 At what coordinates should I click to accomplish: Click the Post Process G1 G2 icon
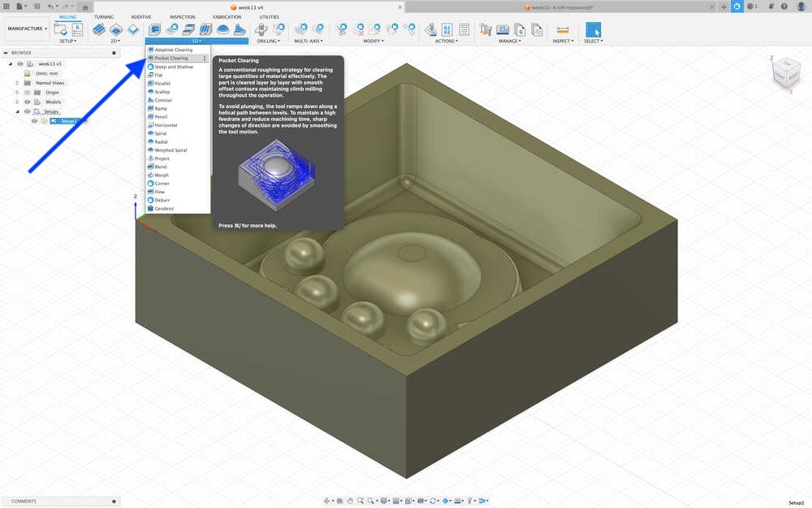coord(447,29)
